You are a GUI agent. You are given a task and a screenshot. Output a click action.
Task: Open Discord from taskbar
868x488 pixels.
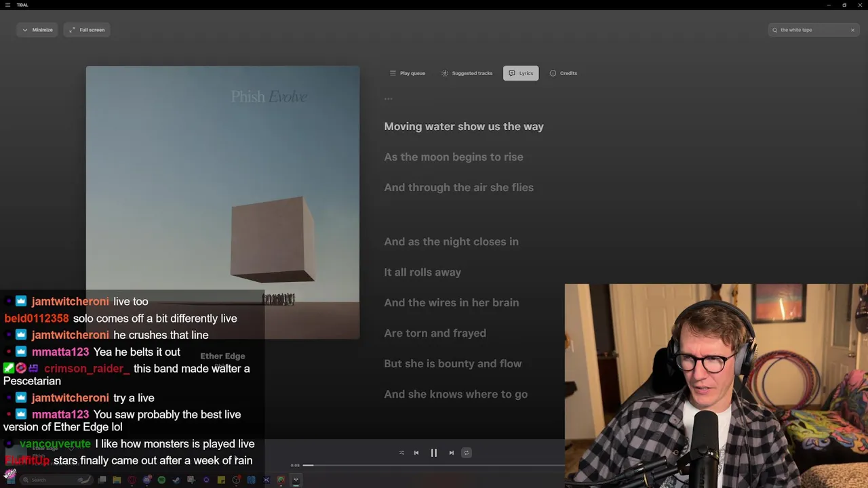tap(146, 480)
